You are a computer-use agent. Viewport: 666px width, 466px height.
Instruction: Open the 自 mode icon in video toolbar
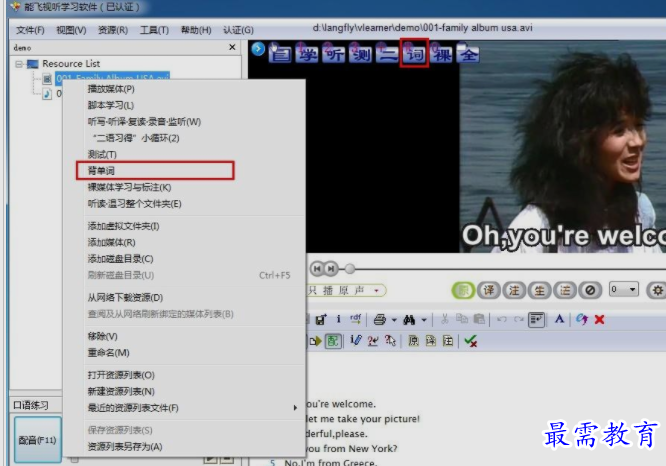(280, 54)
